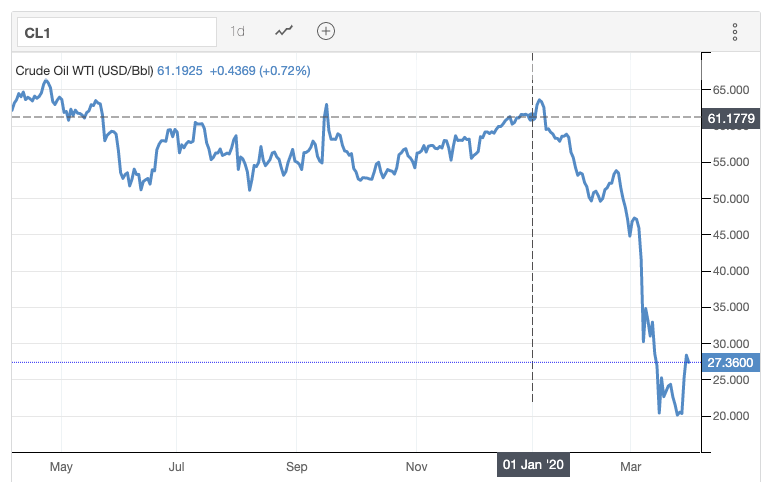Click the CL1 symbol input field
The height and width of the screenshot is (482, 781).
[x=117, y=32]
